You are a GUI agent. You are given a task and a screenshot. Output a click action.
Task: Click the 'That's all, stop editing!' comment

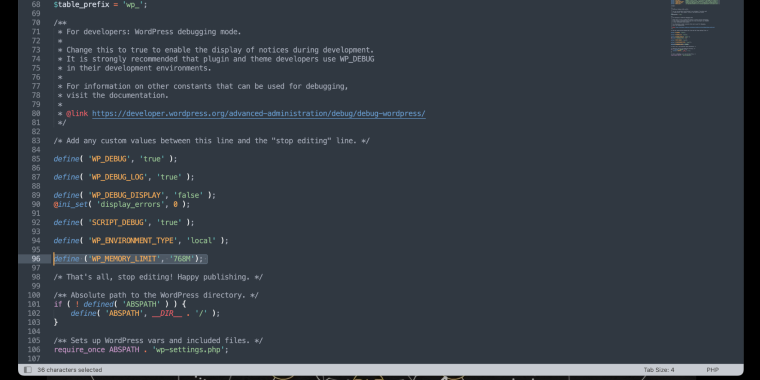pos(158,277)
